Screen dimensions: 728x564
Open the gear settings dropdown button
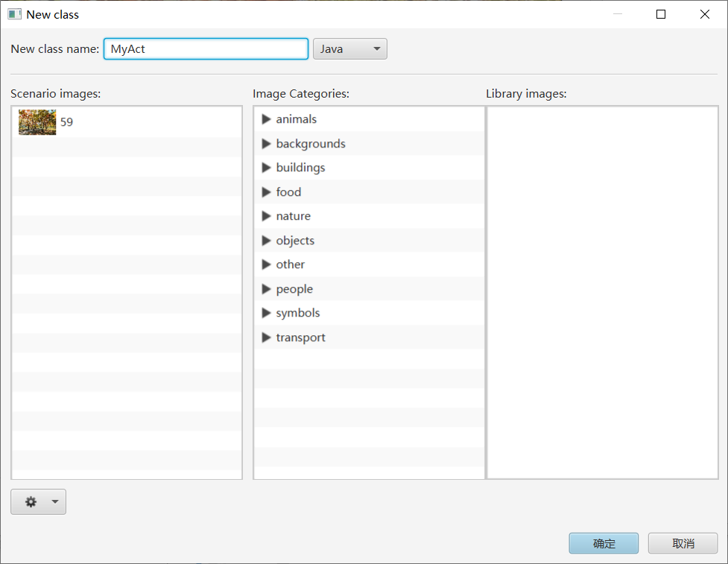tap(38, 502)
